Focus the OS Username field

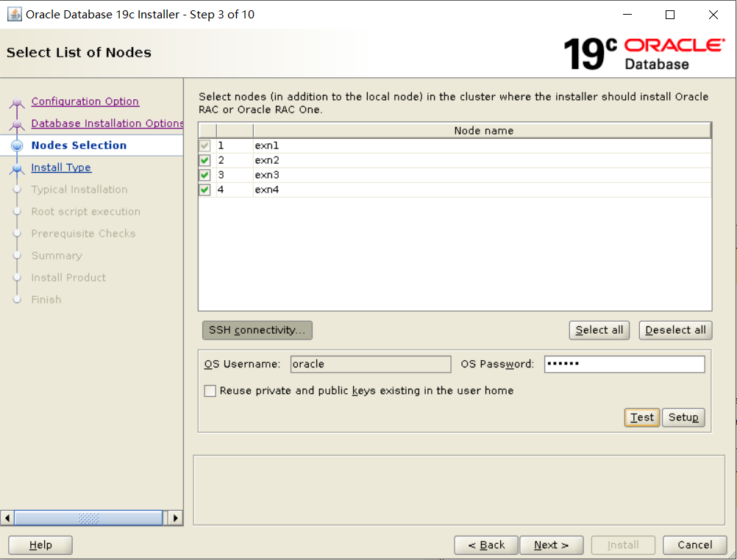(371, 364)
